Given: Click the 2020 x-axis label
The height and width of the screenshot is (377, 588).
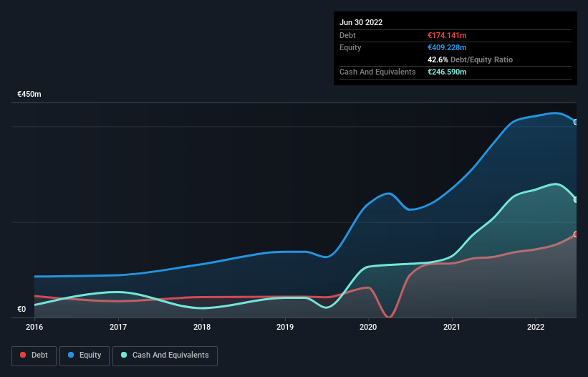Looking at the screenshot, I should (368, 327).
